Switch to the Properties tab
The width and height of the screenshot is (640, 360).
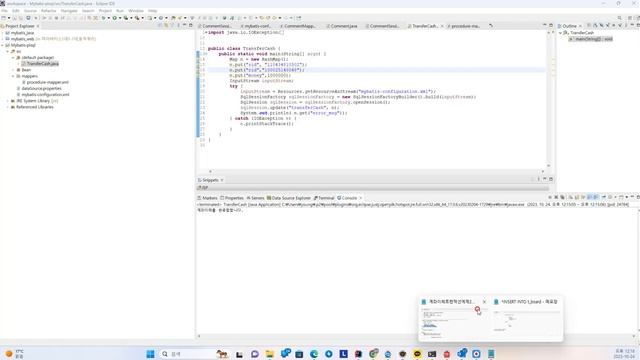[x=231, y=198]
